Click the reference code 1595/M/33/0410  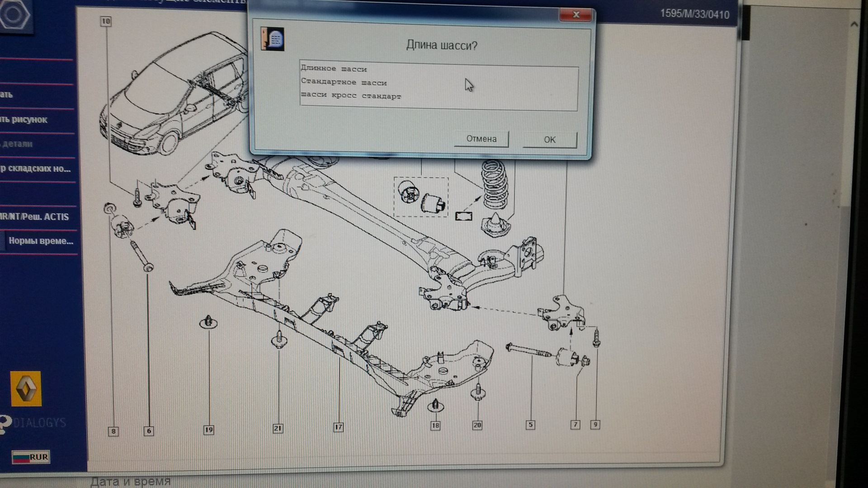(x=695, y=14)
